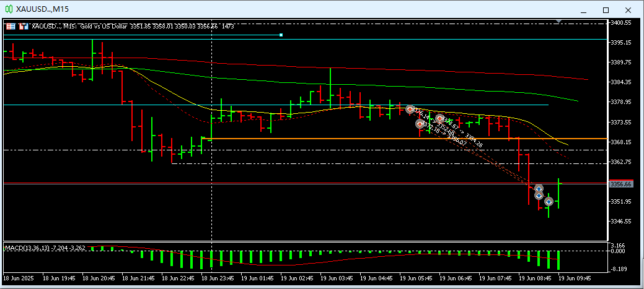Screen dimensions: 644x289
Task: Click the 3400.55 price axis label
Action: [621, 23]
